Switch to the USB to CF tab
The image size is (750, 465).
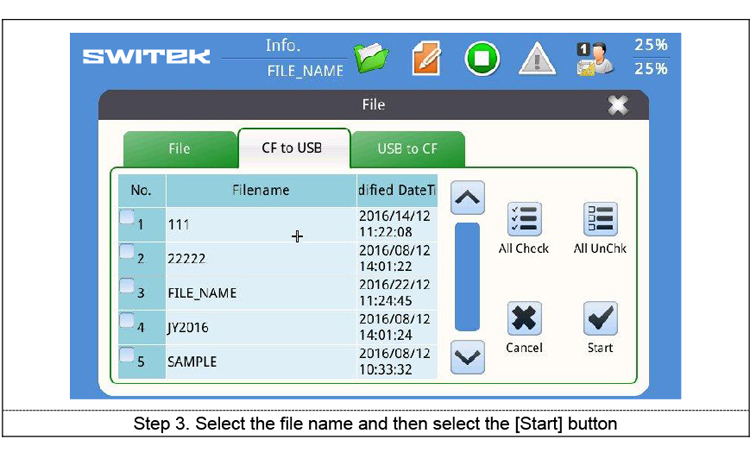[408, 149]
